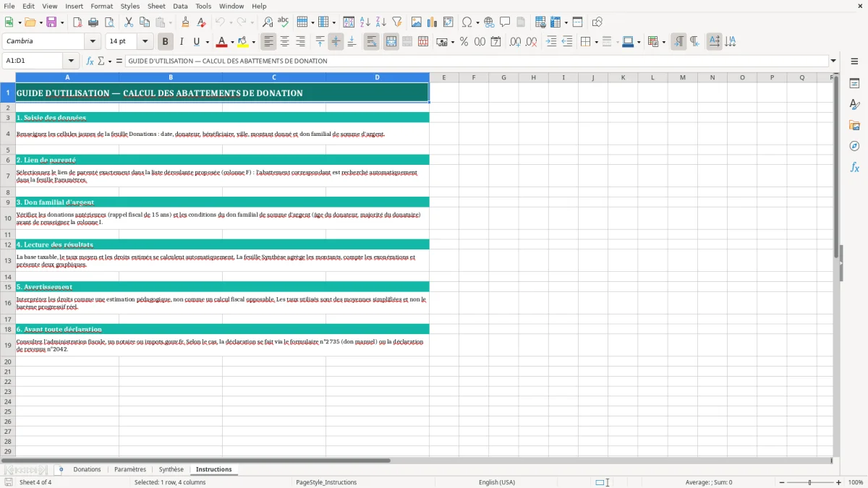Screen dimensions: 868x488
Task: Click the zoom in plus button
Action: click(x=839, y=482)
